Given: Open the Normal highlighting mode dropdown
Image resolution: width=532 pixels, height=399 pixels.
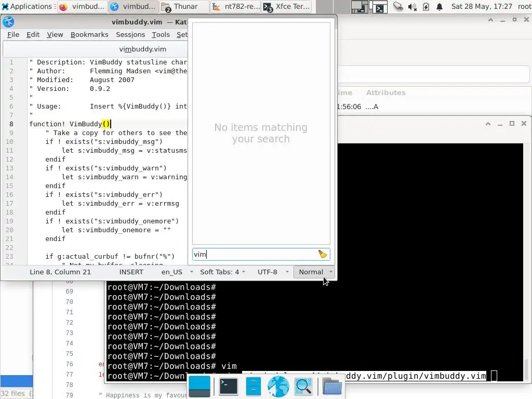Looking at the screenshot, I should 314,272.
